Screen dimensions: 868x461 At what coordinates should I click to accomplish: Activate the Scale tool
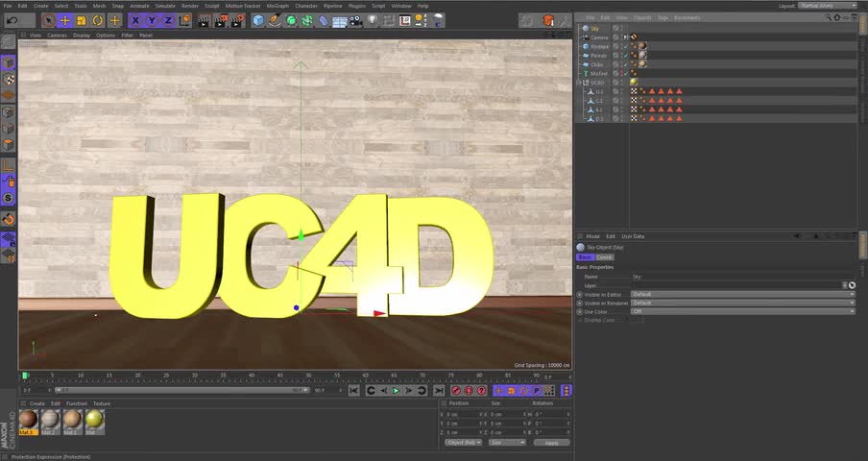pos(82,21)
